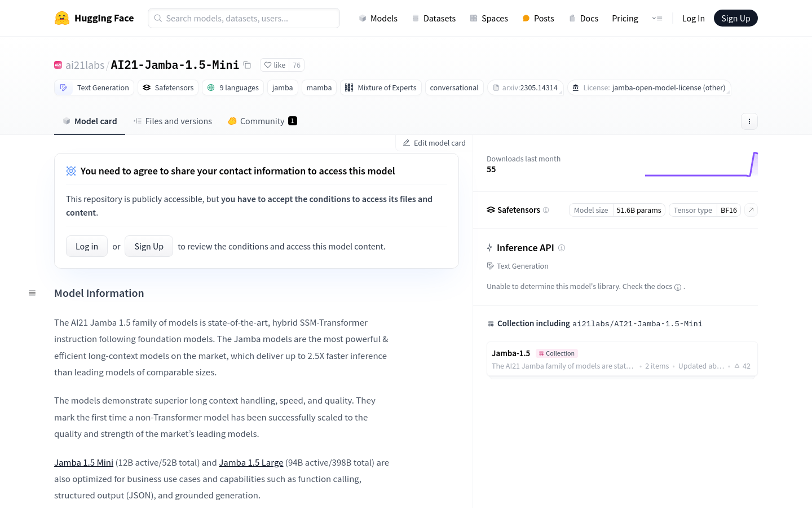Open the safetensors details arrow icon
The width and height of the screenshot is (812, 508).
pyautogui.click(x=751, y=210)
